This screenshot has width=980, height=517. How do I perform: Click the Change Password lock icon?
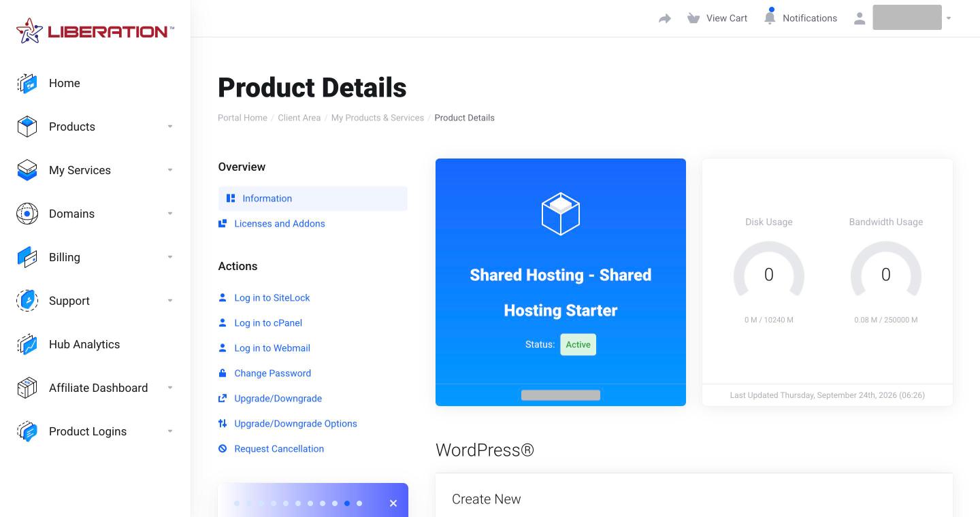[223, 373]
